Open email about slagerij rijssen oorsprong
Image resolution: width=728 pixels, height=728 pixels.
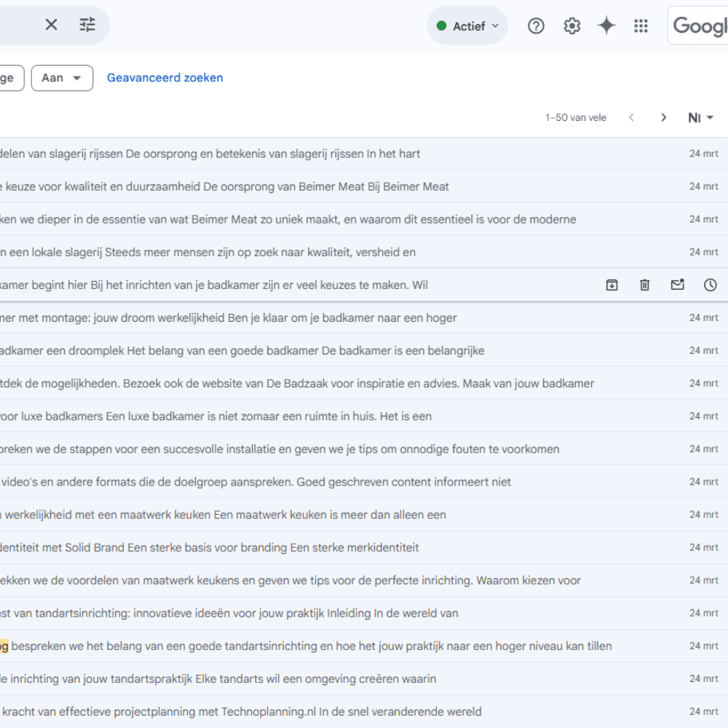(x=364, y=154)
